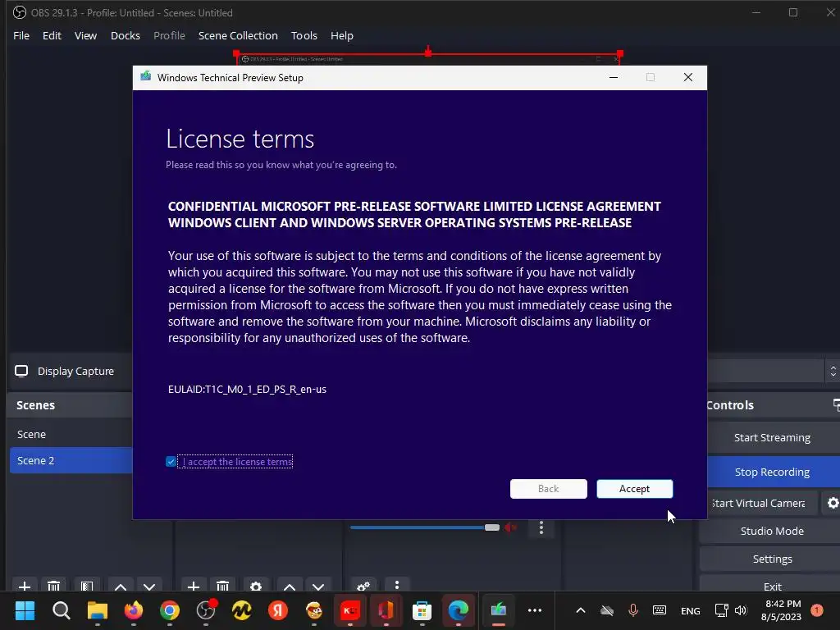Select 'Scene' in the Scenes list
The image size is (840, 630).
pos(71,434)
